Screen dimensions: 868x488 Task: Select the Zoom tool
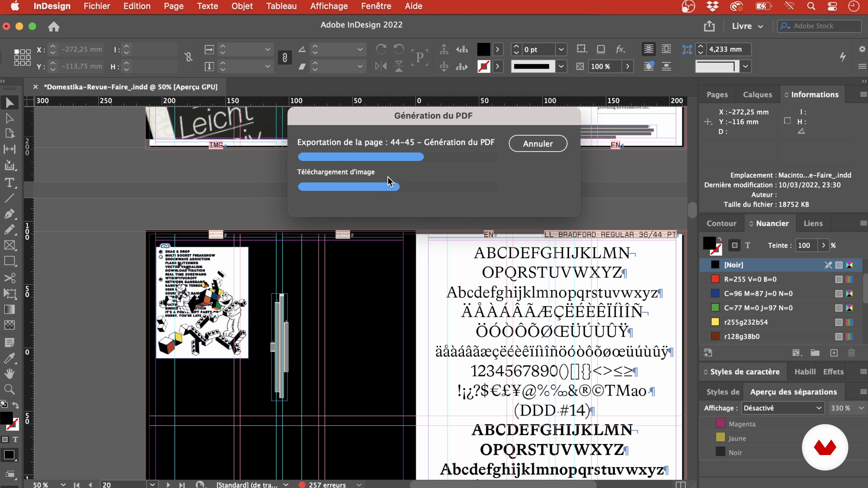[x=9, y=390]
